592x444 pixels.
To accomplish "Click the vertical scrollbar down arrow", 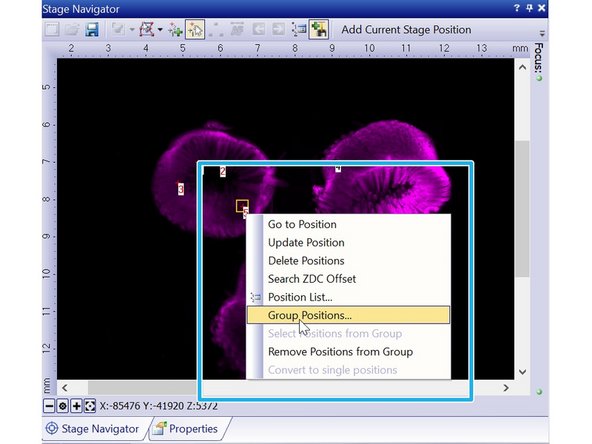I will pyautogui.click(x=522, y=372).
